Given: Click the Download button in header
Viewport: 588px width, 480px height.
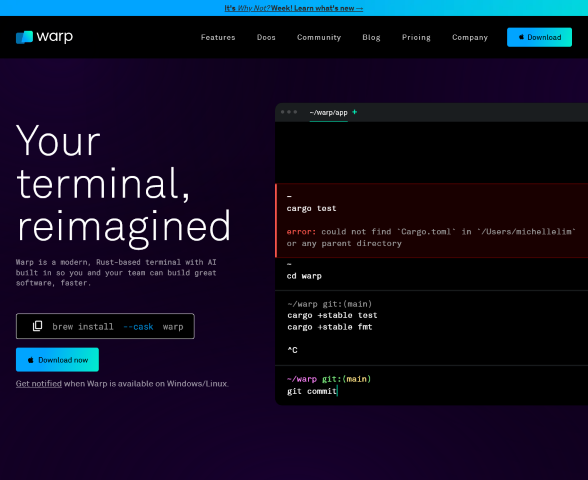Looking at the screenshot, I should click(x=539, y=37).
